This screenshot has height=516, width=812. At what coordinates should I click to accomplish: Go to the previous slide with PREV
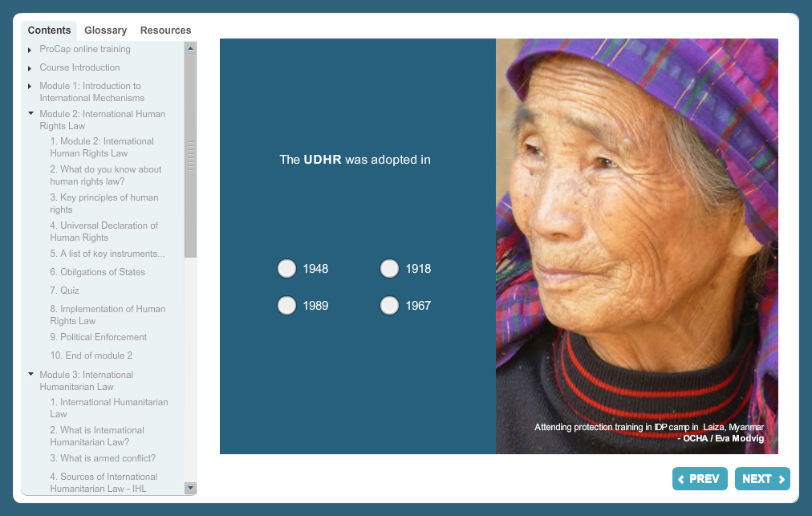(700, 479)
